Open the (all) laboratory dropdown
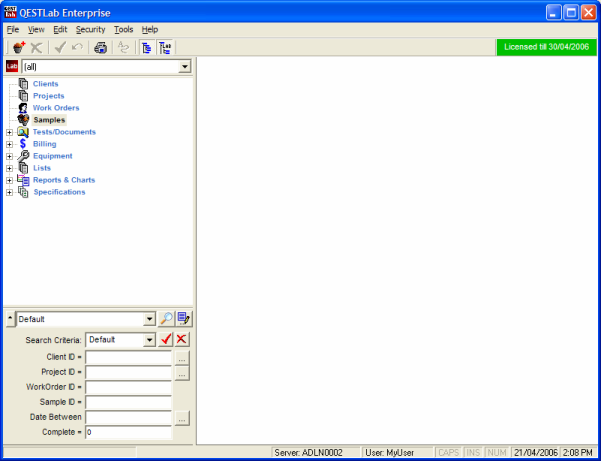 coord(184,67)
